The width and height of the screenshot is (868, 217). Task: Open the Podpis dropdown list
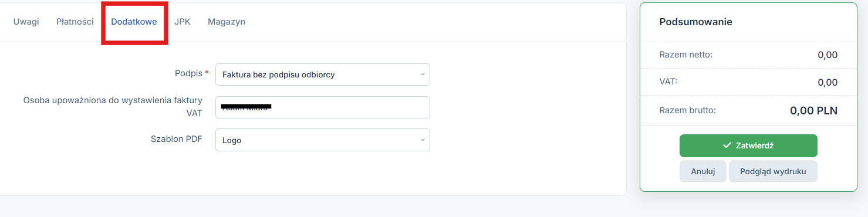pos(323,74)
